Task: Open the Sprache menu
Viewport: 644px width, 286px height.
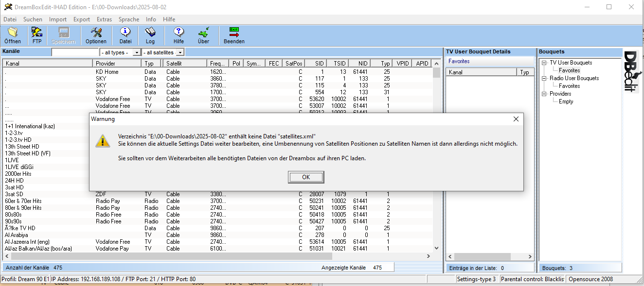Action: pos(129,19)
